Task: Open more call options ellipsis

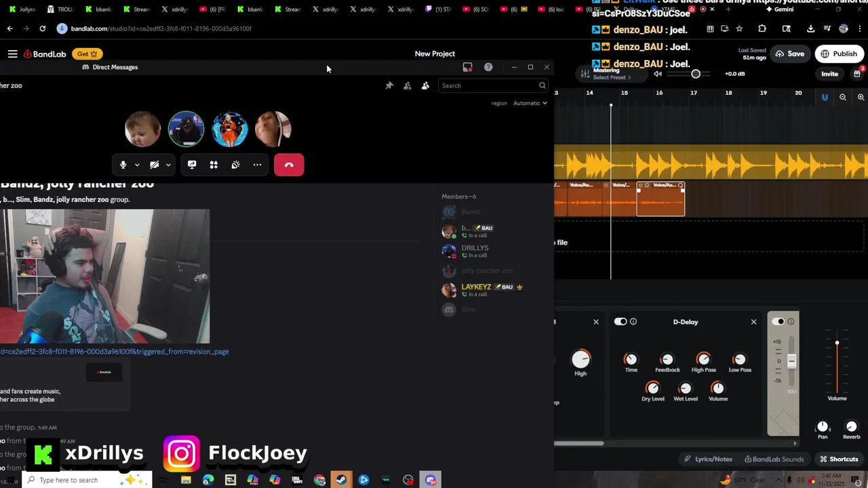Action: (x=257, y=165)
